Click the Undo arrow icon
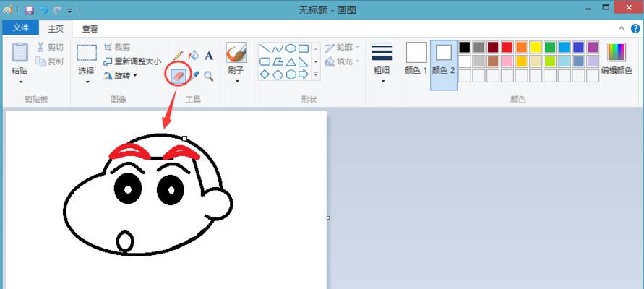Viewport: 644px width, 289px height. tap(43, 10)
